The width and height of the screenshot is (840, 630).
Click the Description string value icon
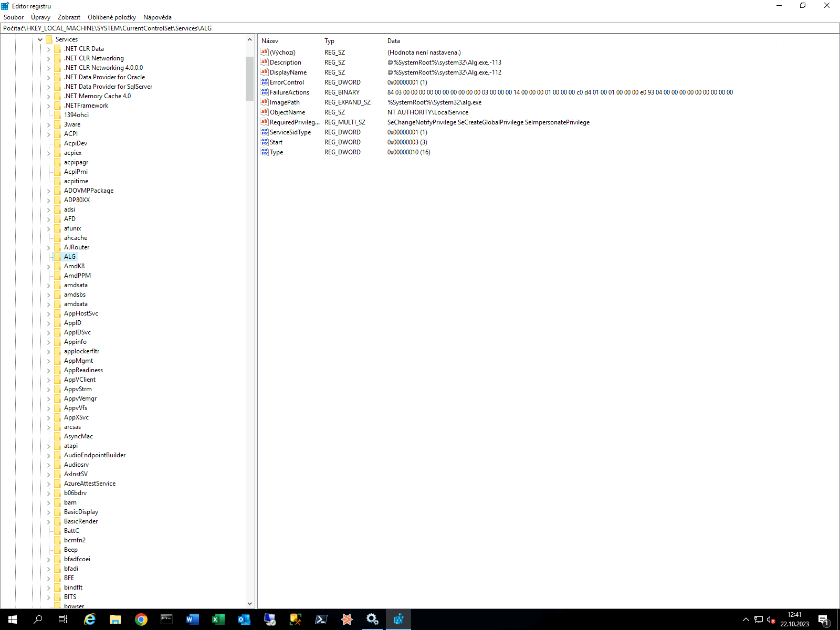point(265,62)
